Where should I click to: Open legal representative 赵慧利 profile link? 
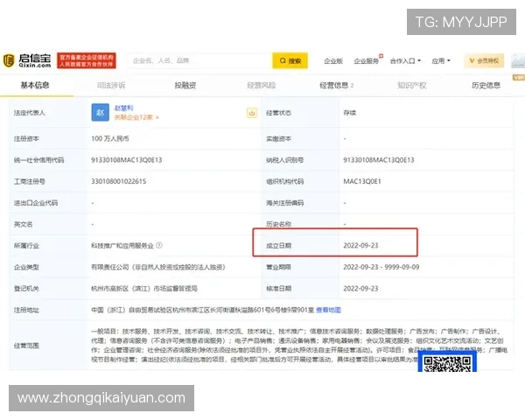tap(123, 108)
